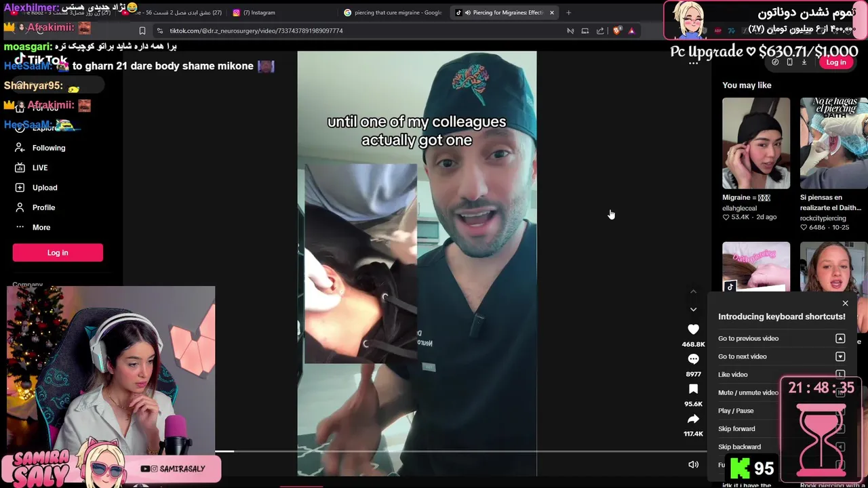Screen dimensions: 868x488
Task: Click the LIVE camera icon in sidebar
Action: pyautogui.click(x=20, y=167)
